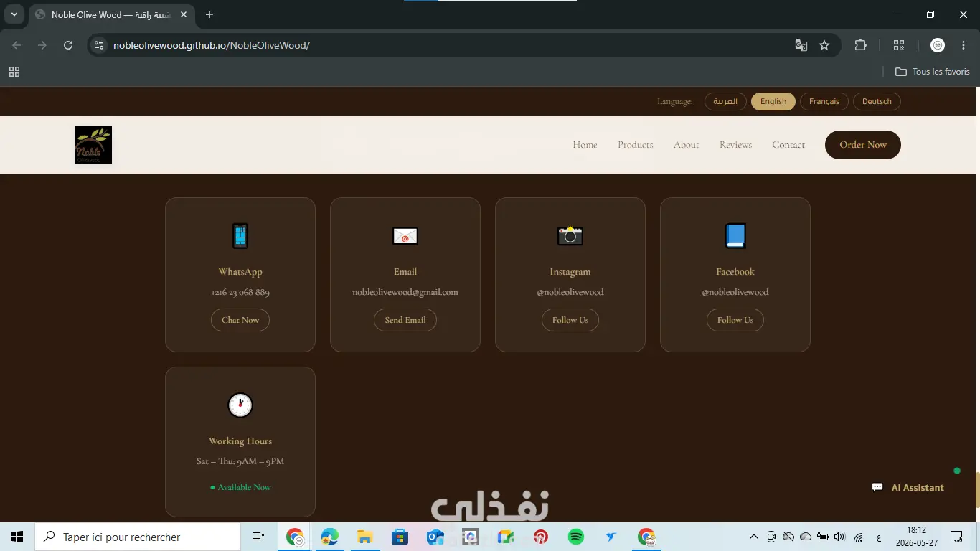This screenshot has height=551, width=980.
Task: Click the Email envelope icon
Action: (405, 235)
